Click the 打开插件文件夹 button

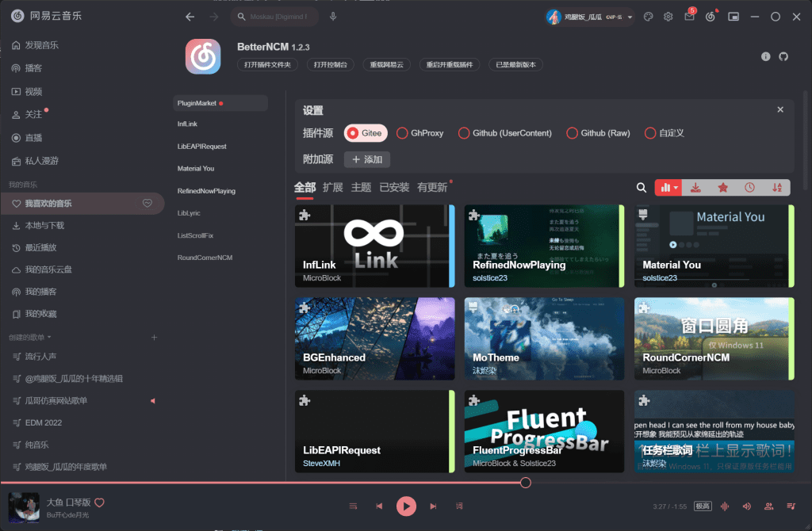tap(267, 65)
